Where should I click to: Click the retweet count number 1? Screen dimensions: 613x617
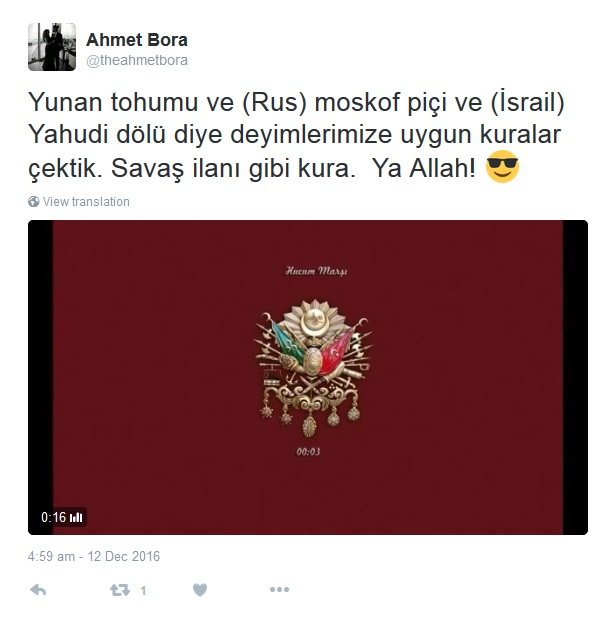[143, 591]
